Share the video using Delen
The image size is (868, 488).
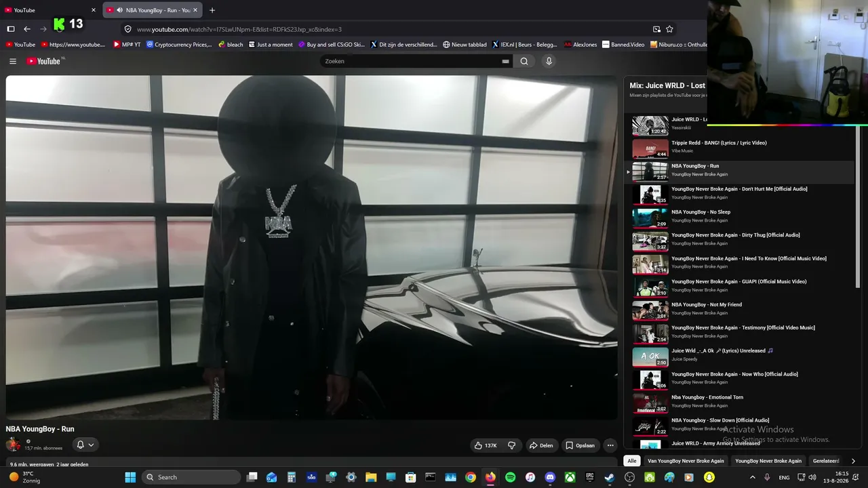[x=541, y=445]
